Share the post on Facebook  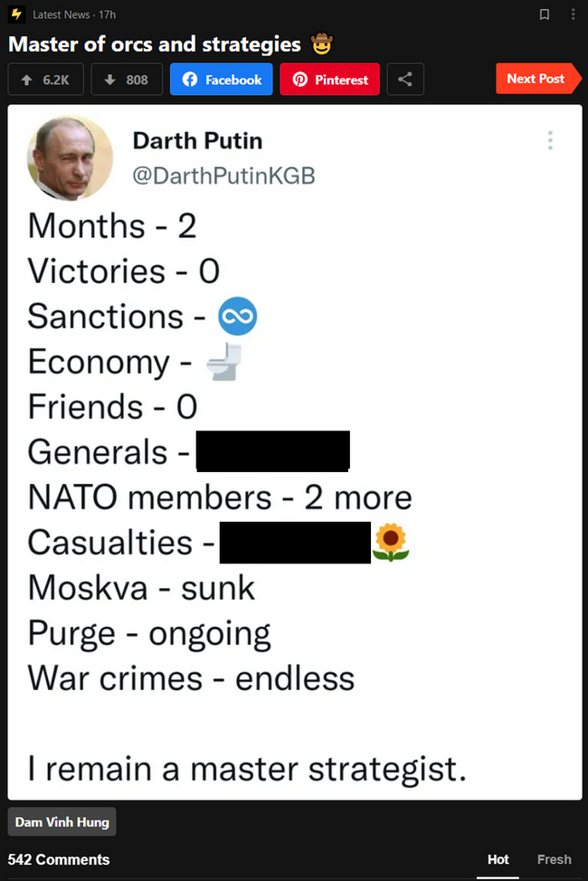pyautogui.click(x=222, y=80)
